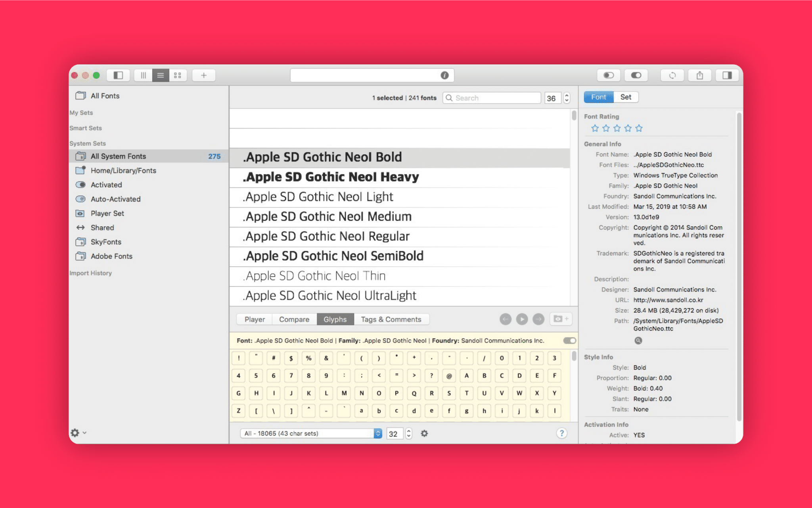
Task: Open the Shared set
Action: [x=102, y=228]
